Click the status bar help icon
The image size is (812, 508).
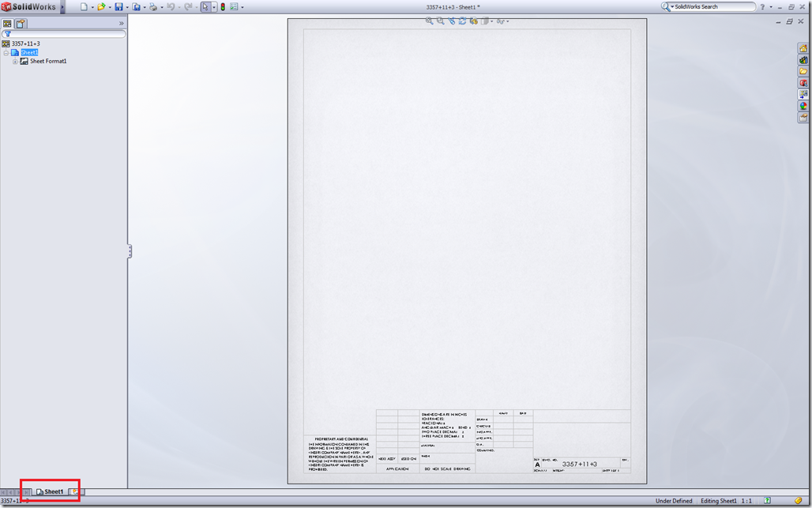point(767,500)
